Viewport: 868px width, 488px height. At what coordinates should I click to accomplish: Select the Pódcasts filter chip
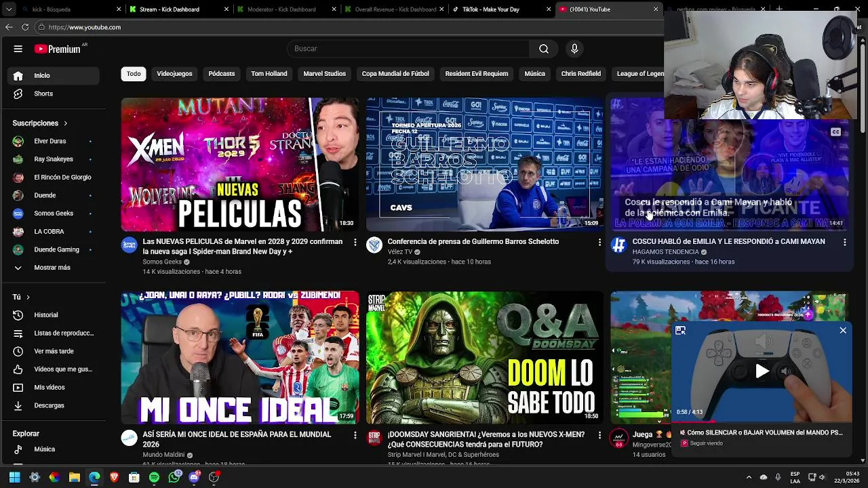222,74
